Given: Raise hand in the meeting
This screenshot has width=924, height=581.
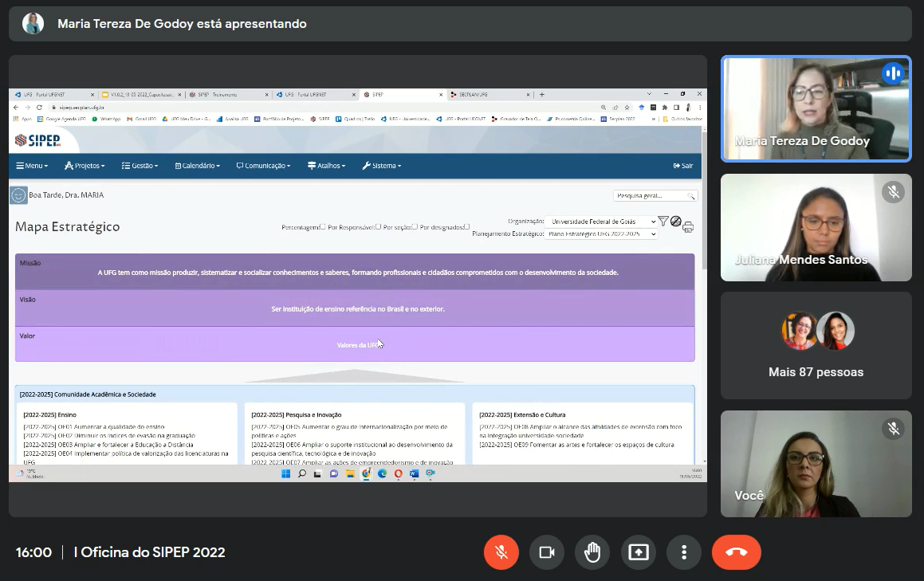Looking at the screenshot, I should click(x=592, y=552).
